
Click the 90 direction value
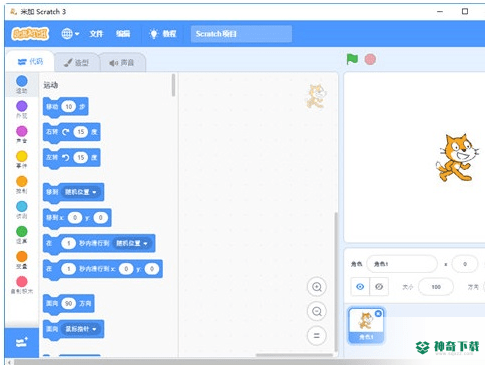coord(68,303)
